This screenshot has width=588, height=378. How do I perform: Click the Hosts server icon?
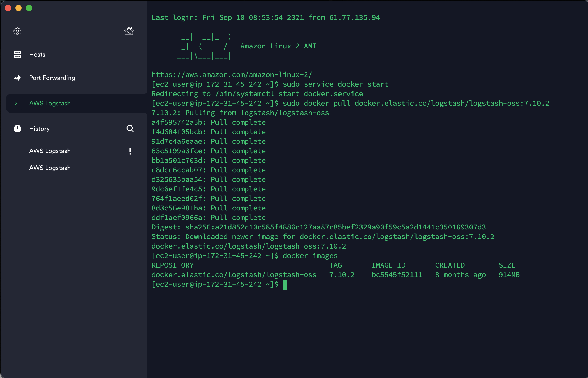17,55
